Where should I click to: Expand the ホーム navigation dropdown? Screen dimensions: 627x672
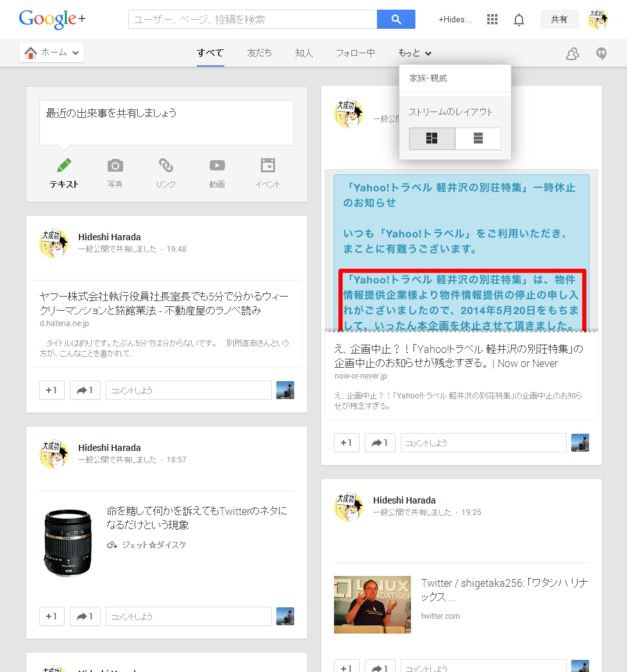click(x=52, y=53)
